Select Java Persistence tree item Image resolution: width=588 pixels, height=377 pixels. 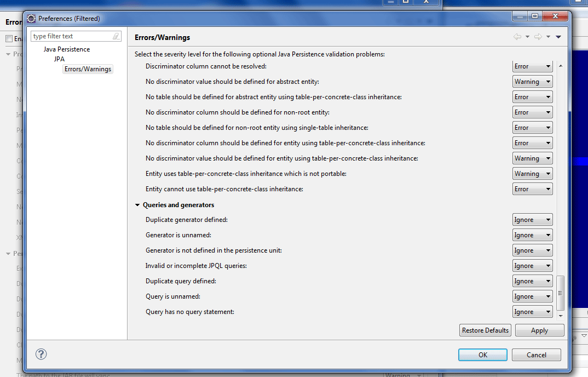point(66,49)
